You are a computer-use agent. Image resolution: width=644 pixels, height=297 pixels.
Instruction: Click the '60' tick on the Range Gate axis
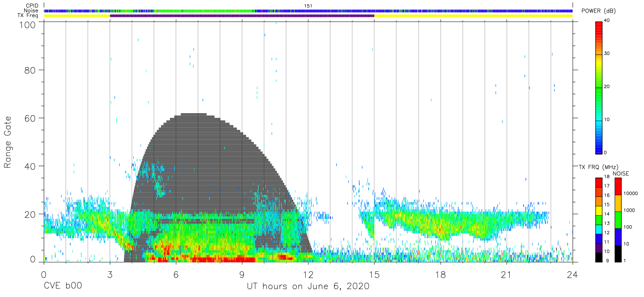pyautogui.click(x=30, y=118)
